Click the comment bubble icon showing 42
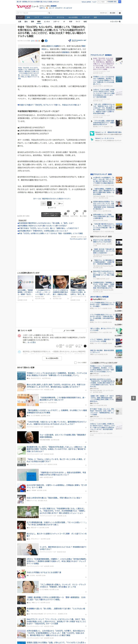The height and width of the screenshot is (644, 138). click(x=33, y=41)
